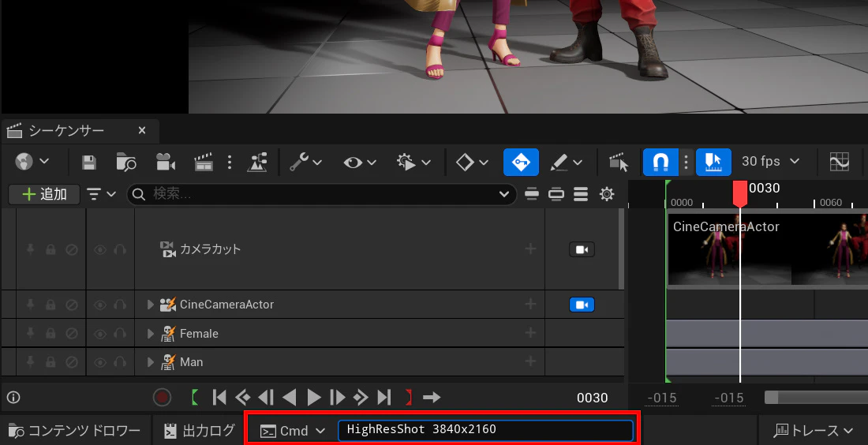The width and height of the screenshot is (868, 445).
Task: Open render options three-dot menu
Action: 230,163
